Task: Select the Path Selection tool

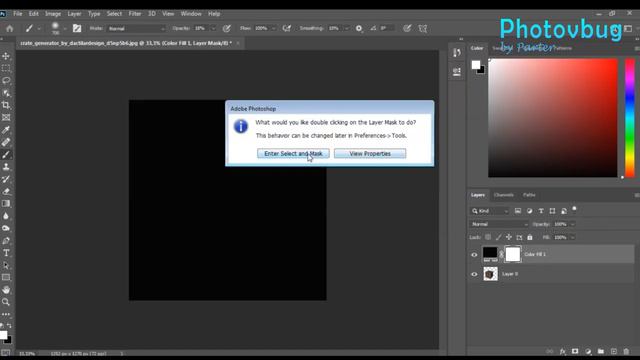Action: coord(6,265)
